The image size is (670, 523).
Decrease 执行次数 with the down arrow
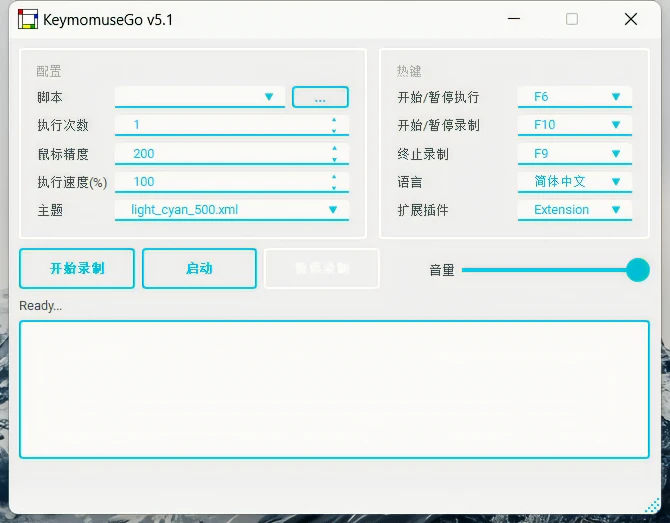coord(334,130)
